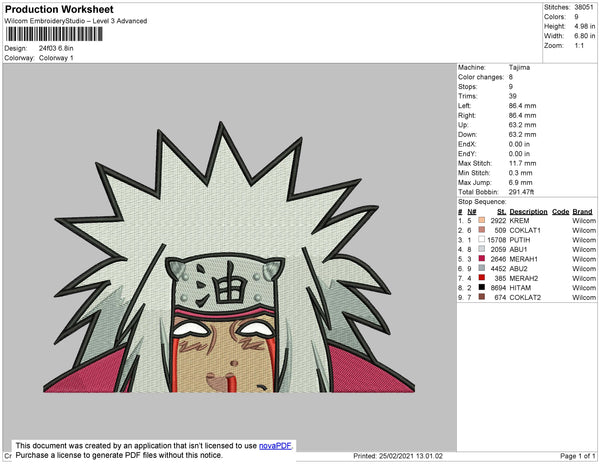Screen dimensions: 600x464
Task: Select the MERAH1 color swatch
Action: pyautogui.click(x=481, y=259)
